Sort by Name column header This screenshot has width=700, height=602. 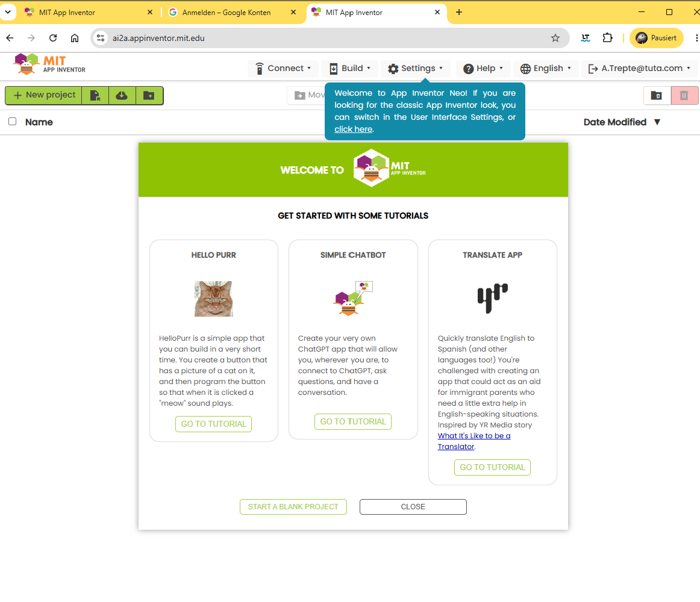pos(39,122)
